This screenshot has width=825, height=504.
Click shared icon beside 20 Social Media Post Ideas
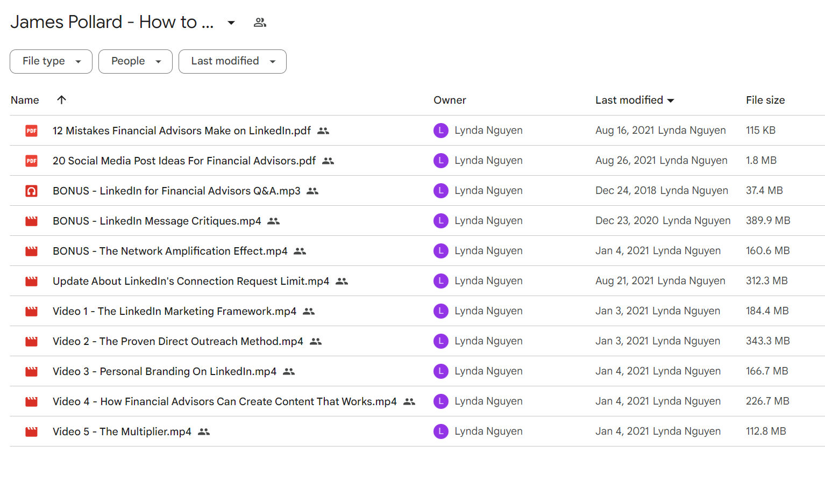click(328, 161)
